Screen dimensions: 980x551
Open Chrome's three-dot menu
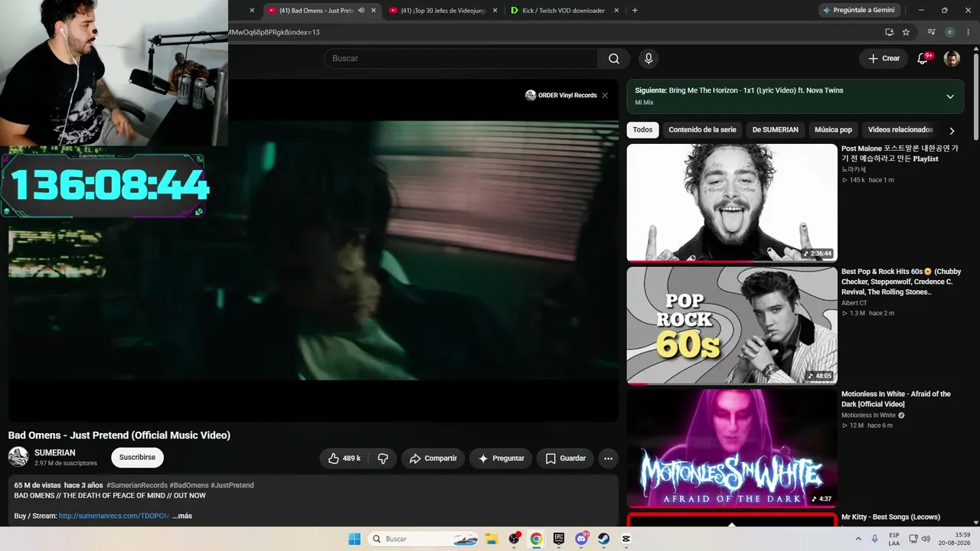[968, 32]
